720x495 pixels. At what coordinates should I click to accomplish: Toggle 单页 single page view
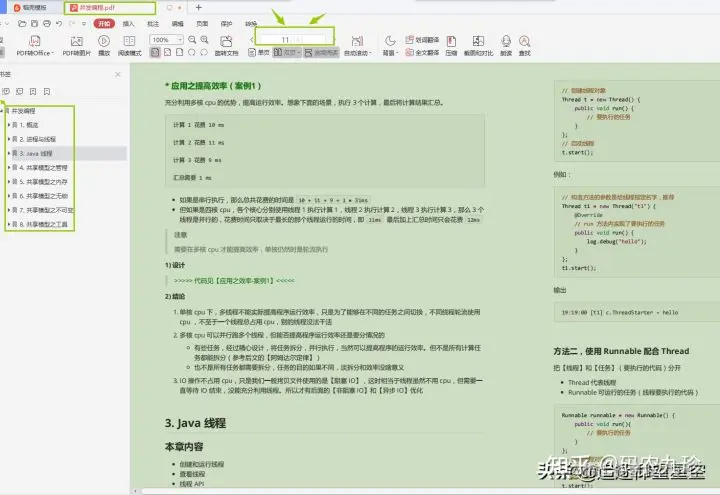tap(259, 53)
